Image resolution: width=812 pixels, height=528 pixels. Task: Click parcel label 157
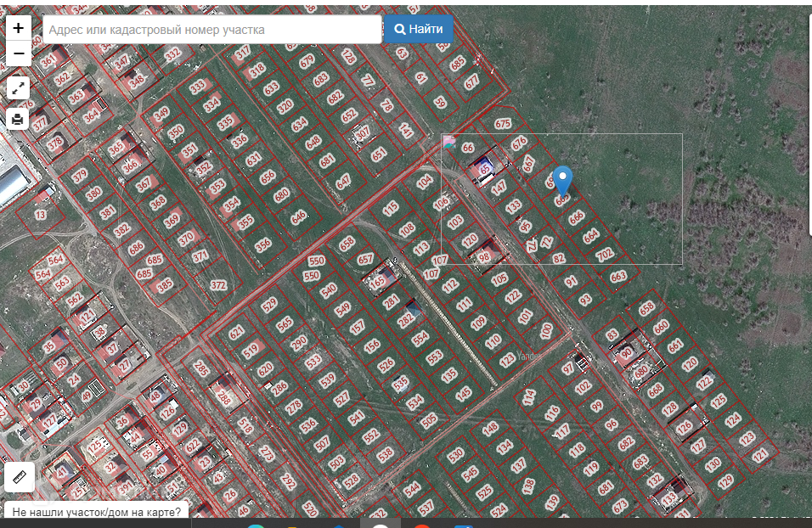click(358, 327)
